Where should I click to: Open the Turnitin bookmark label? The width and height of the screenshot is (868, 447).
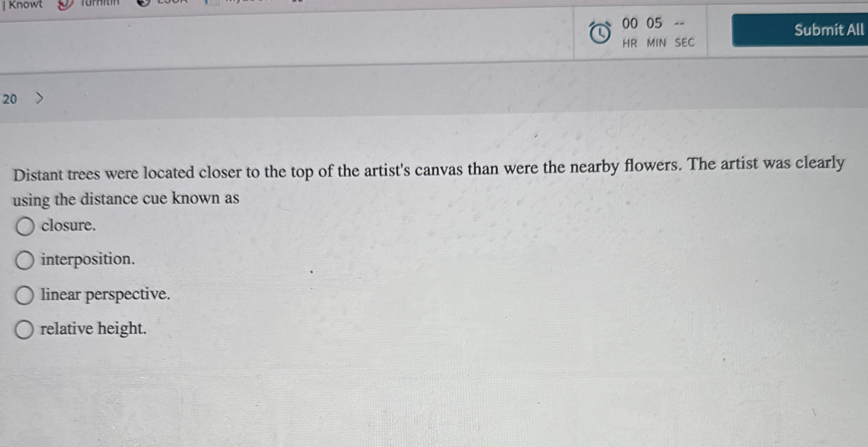pos(100,3)
